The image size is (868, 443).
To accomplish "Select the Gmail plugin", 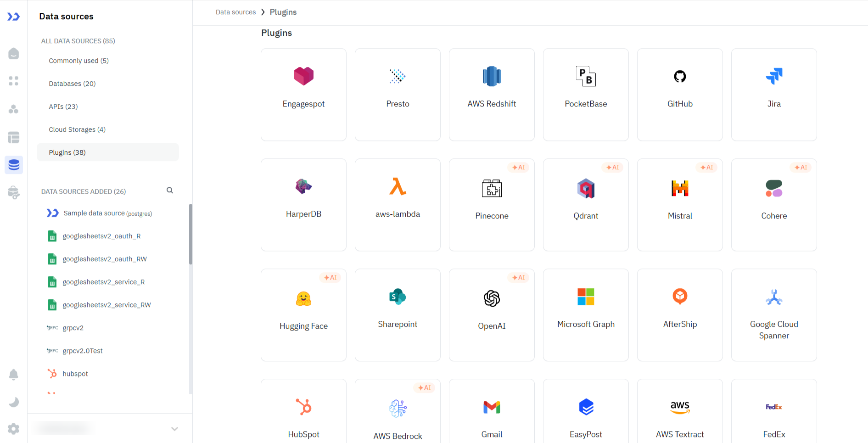I will pos(492,411).
